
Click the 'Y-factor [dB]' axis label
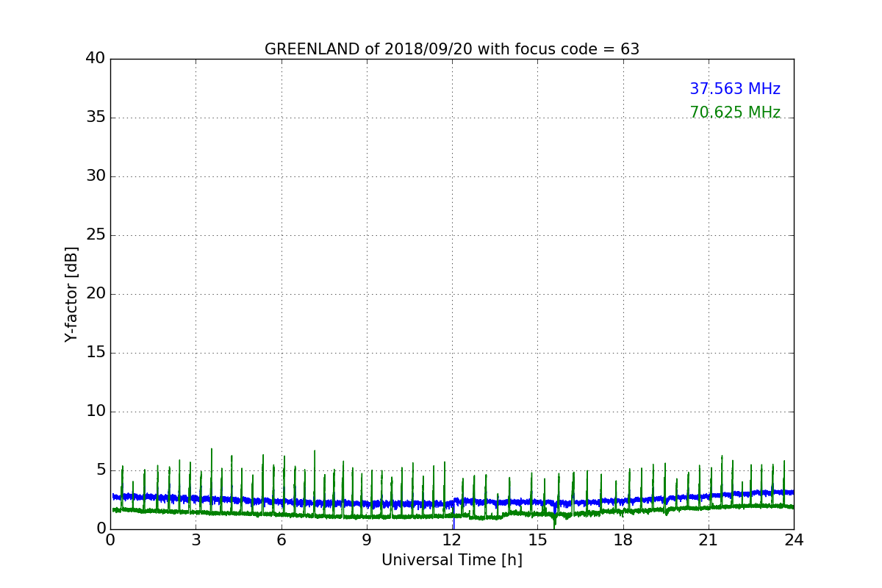coord(71,294)
